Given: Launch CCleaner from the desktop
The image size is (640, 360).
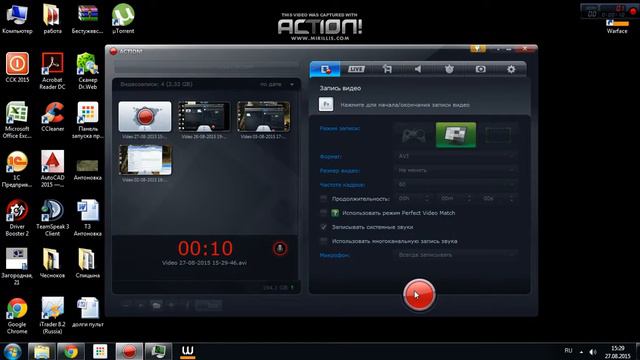Looking at the screenshot, I should (52, 117).
